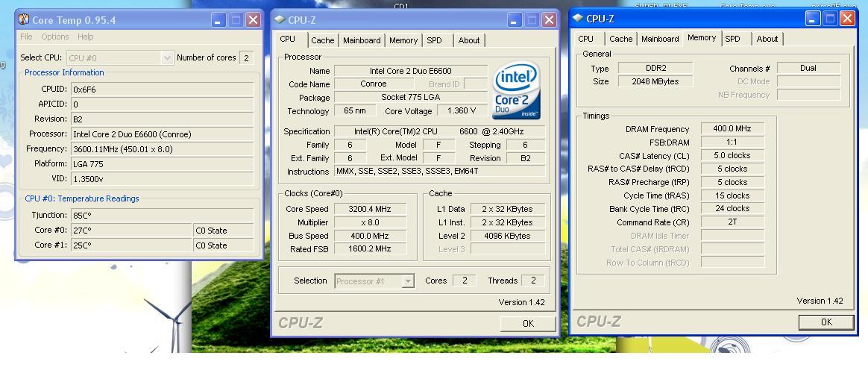Click the Tjunction 85C° reading
The width and height of the screenshot is (868, 382).
(163, 216)
